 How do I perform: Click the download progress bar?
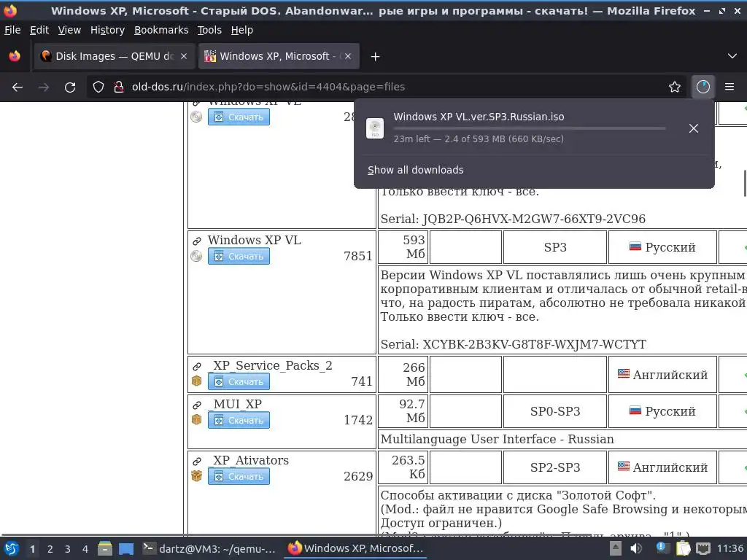point(530,128)
